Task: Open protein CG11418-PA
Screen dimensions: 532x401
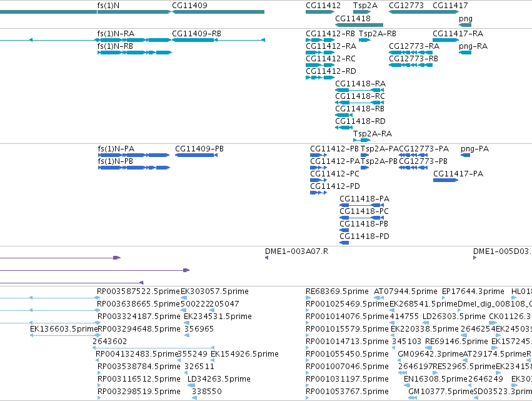Action: 364,199
